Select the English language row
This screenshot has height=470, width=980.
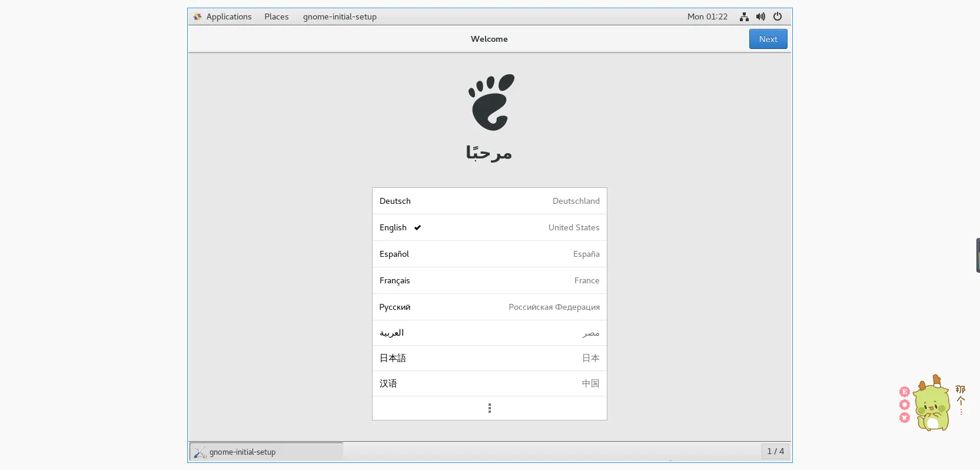click(x=490, y=227)
